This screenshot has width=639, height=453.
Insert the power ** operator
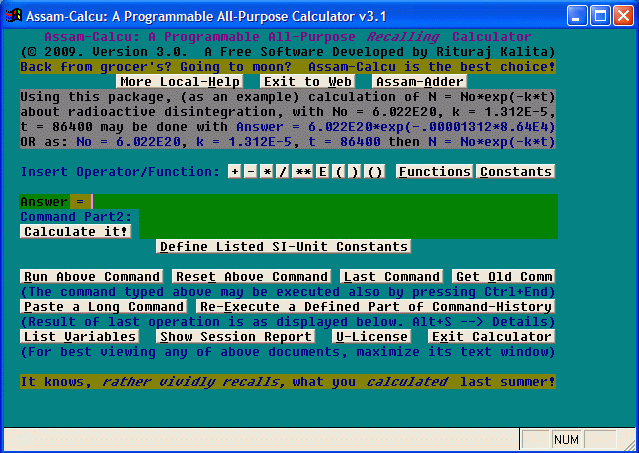301,172
